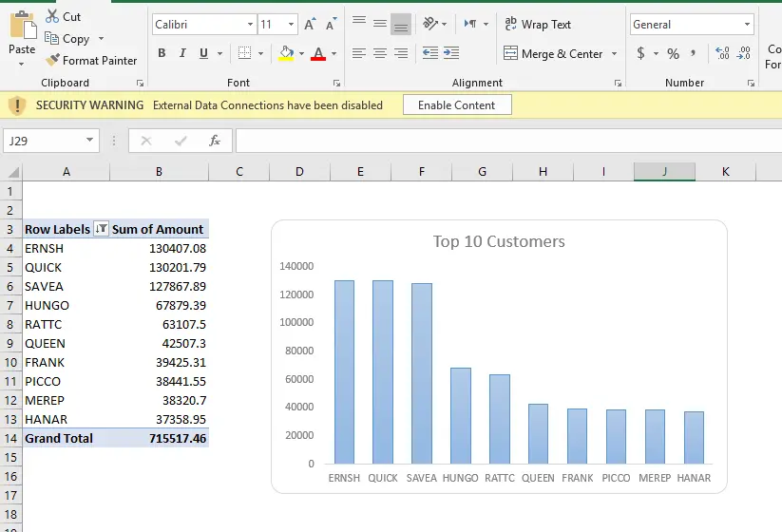Screen dimensions: 782x532
Task: Select cell containing 715517.46
Action: click(159, 438)
